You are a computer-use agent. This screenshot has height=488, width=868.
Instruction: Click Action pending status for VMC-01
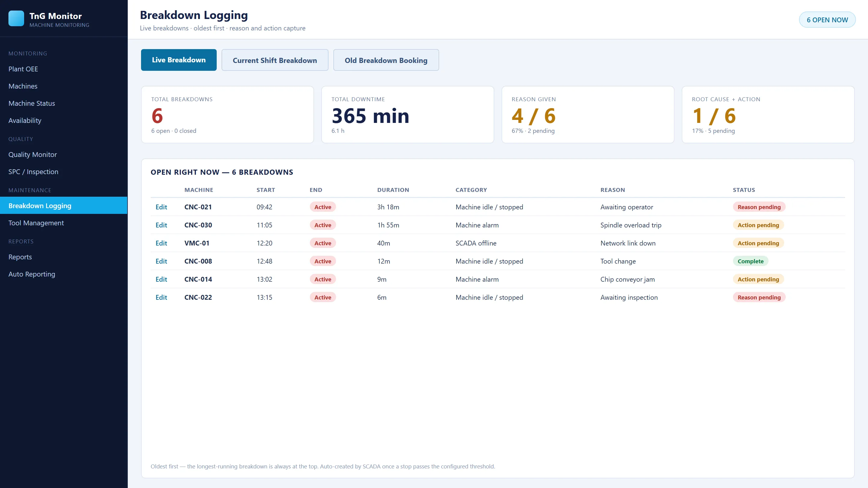[x=758, y=243]
